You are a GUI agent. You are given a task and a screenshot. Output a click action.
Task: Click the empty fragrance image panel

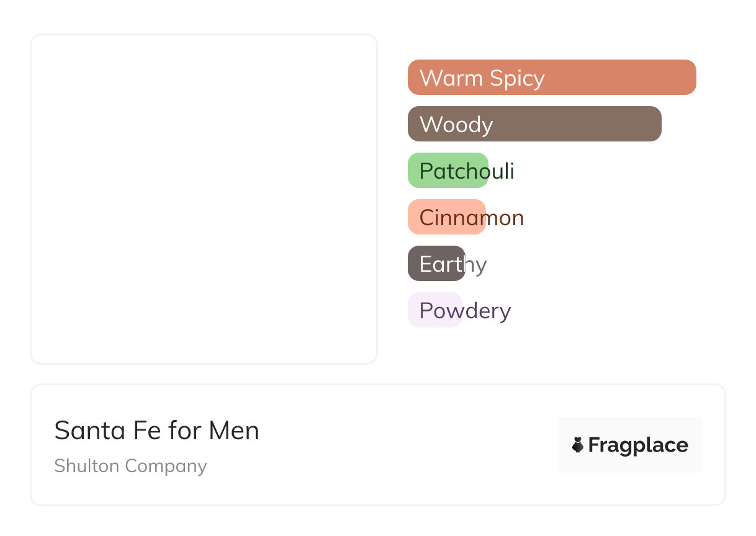click(204, 199)
